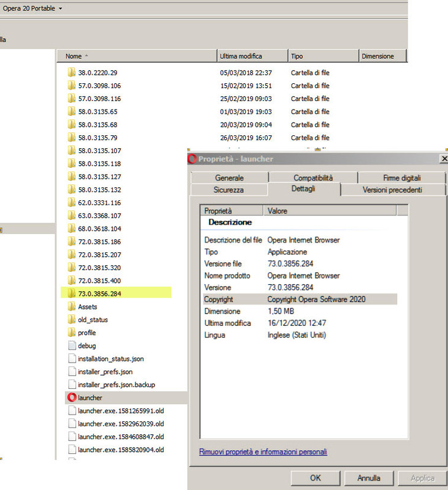Sort file list by Dimensione column
Image resolution: width=448 pixels, height=490 pixels.
pyautogui.click(x=382, y=56)
